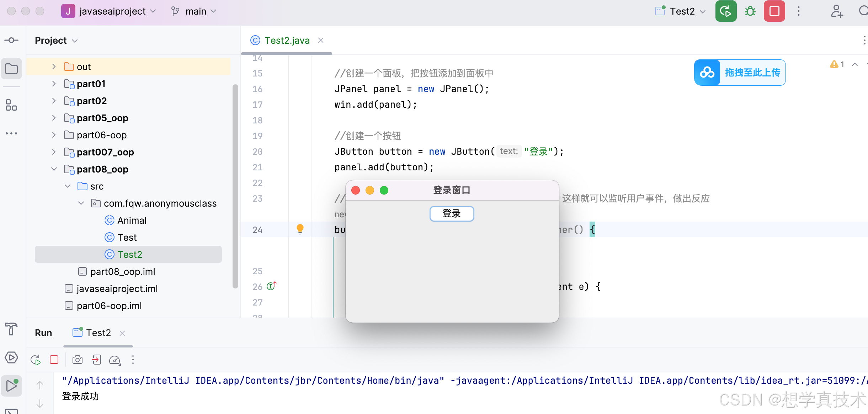Expand the part01 folder
This screenshot has width=868, height=414.
click(x=54, y=84)
